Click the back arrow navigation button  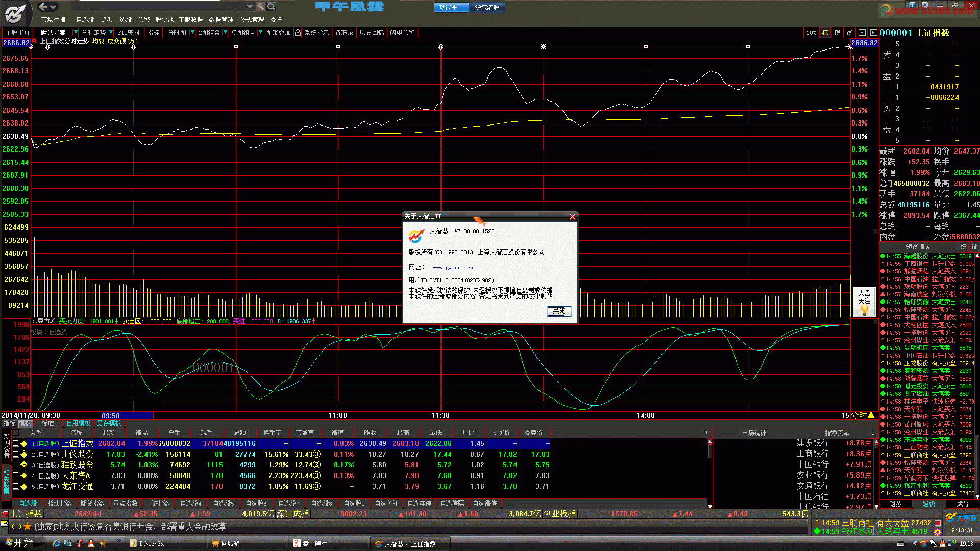tap(43, 7)
